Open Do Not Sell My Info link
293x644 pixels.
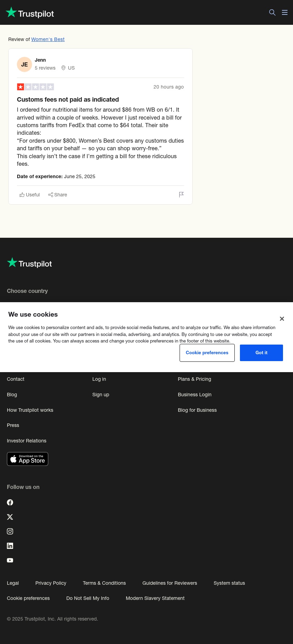click(x=88, y=598)
